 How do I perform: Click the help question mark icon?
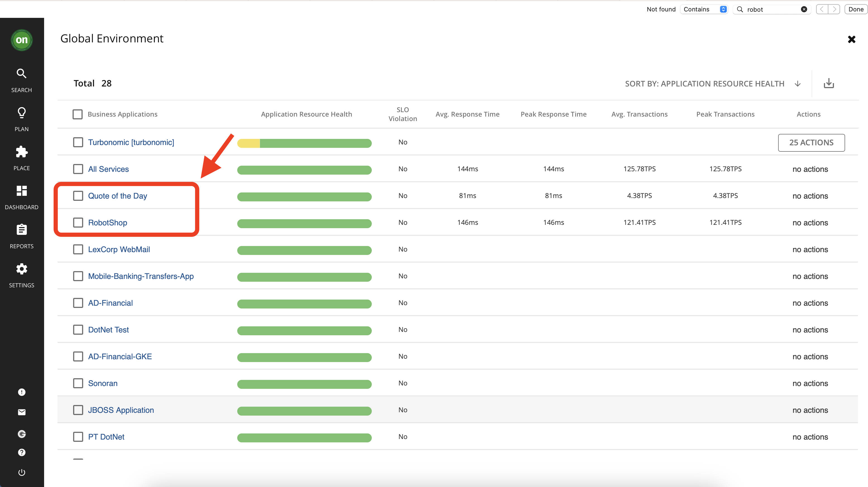click(x=21, y=452)
